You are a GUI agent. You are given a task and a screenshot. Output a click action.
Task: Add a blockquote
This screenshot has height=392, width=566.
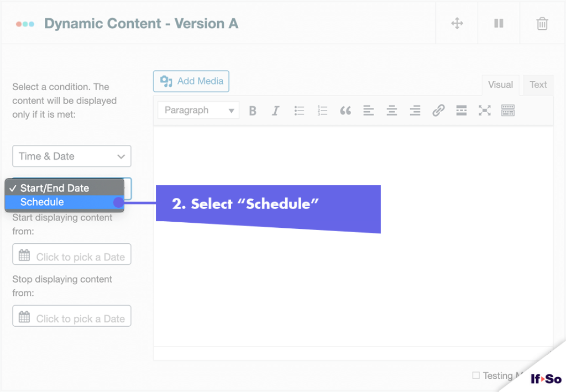pos(345,111)
